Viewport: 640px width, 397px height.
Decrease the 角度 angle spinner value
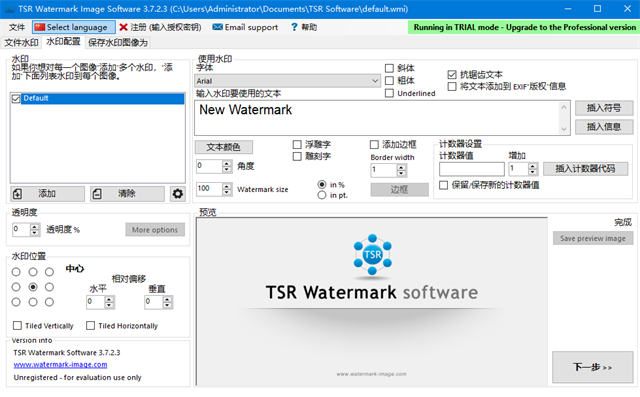coord(227,169)
